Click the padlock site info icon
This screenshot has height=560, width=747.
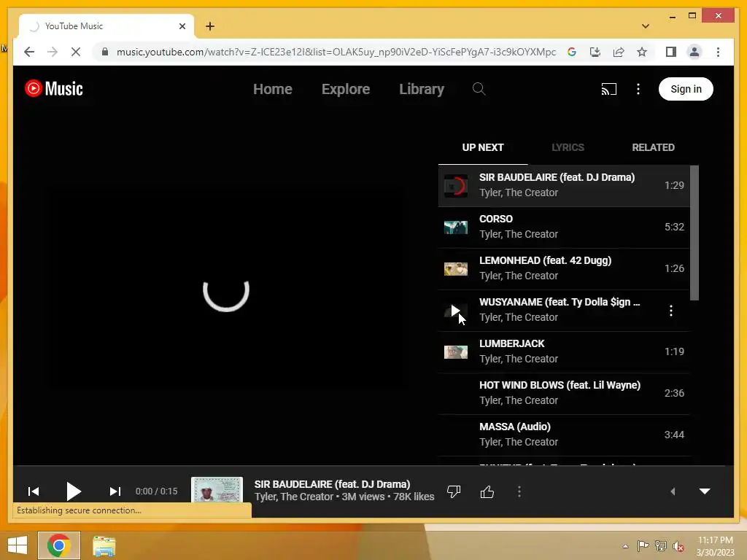coord(105,52)
